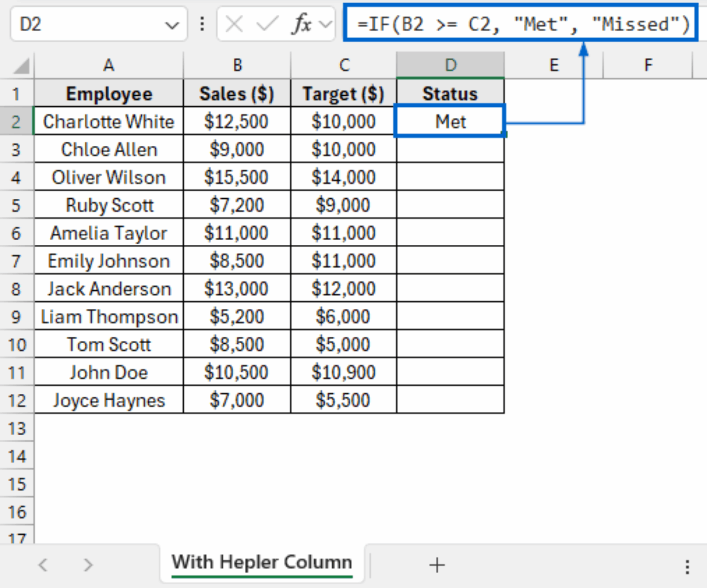This screenshot has height=588, width=707.
Task: Select the Status header cell in D1
Action: (450, 93)
